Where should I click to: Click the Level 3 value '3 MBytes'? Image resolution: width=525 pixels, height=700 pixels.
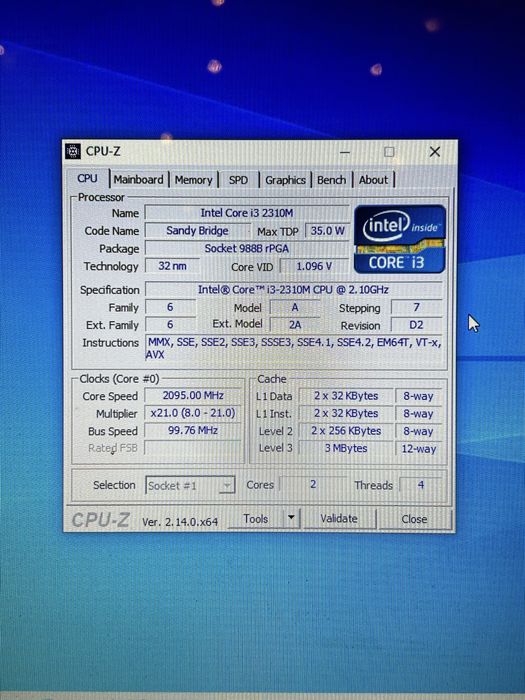click(x=346, y=448)
